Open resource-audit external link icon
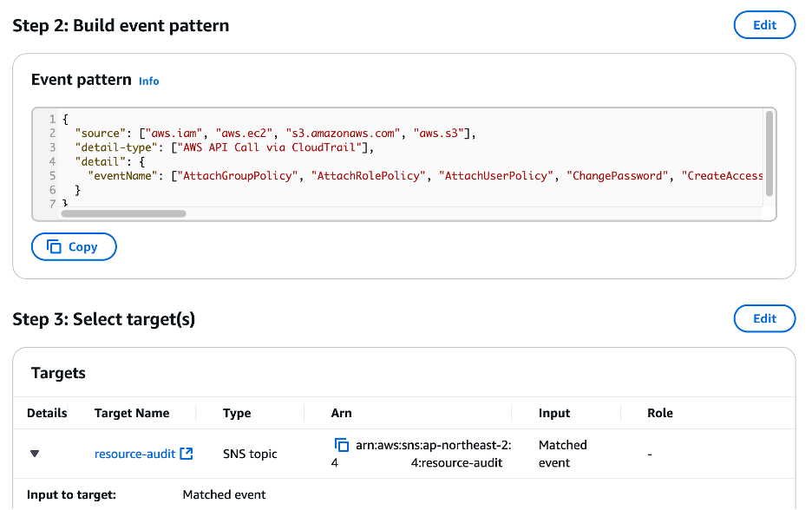Image resolution: width=812 pixels, height=510 pixels. tap(186, 454)
